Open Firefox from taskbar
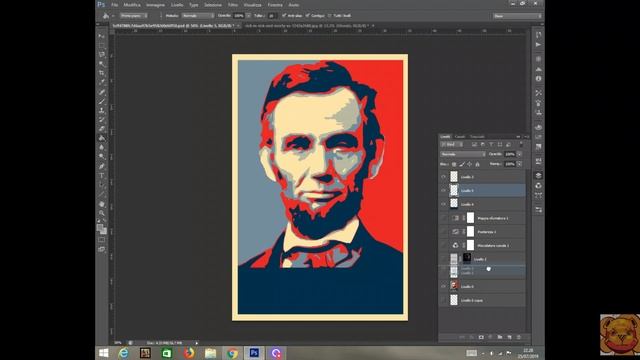The height and width of the screenshot is (360, 640). [x=188, y=353]
